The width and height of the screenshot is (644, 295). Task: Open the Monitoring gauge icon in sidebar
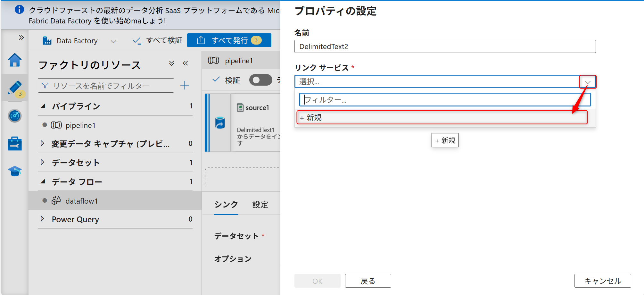15,116
